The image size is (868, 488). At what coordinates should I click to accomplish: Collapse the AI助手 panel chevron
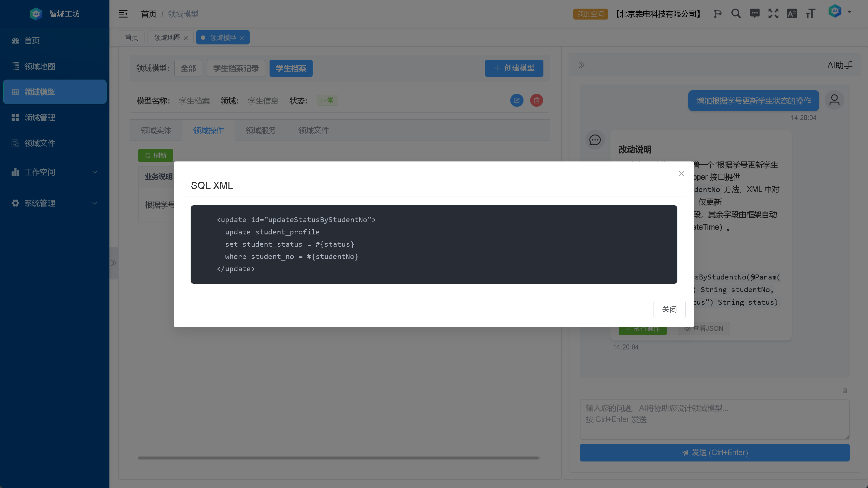(581, 65)
